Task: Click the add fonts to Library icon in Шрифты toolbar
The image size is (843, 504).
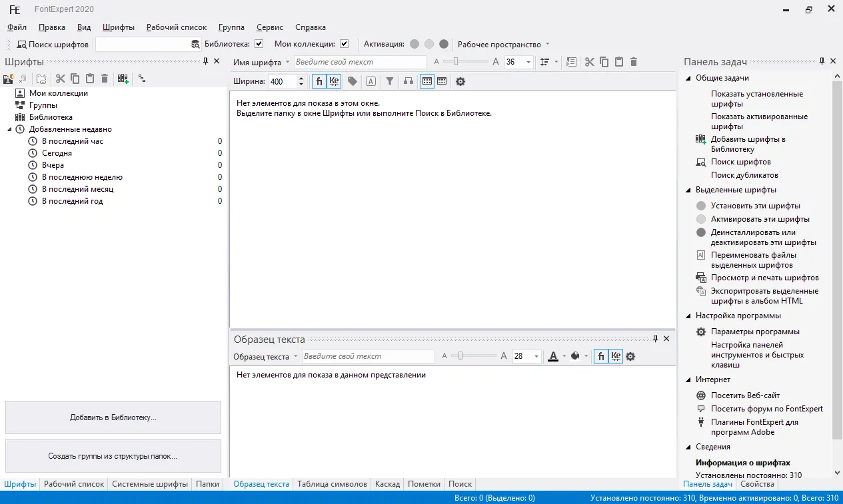Action: [x=123, y=79]
